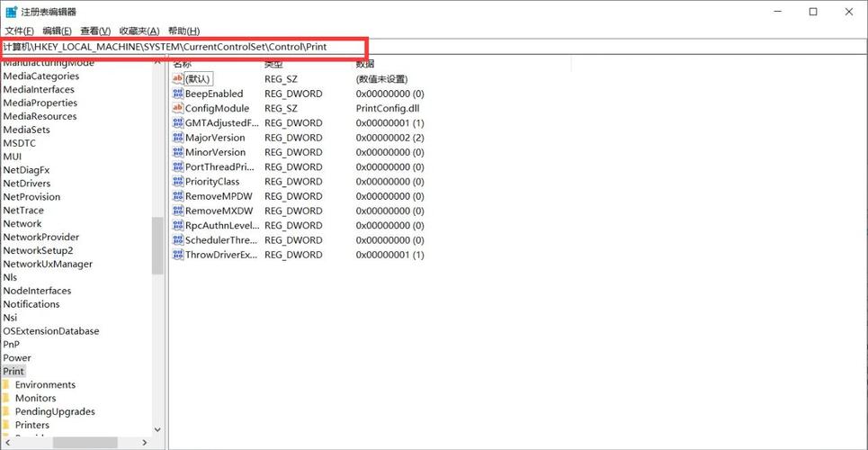Select the PendingUpgrades subkey
Image resolution: width=868 pixels, height=450 pixels.
[55, 411]
